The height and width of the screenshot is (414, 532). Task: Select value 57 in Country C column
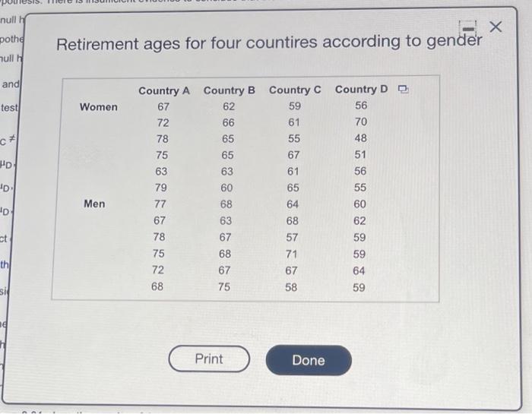coord(292,237)
